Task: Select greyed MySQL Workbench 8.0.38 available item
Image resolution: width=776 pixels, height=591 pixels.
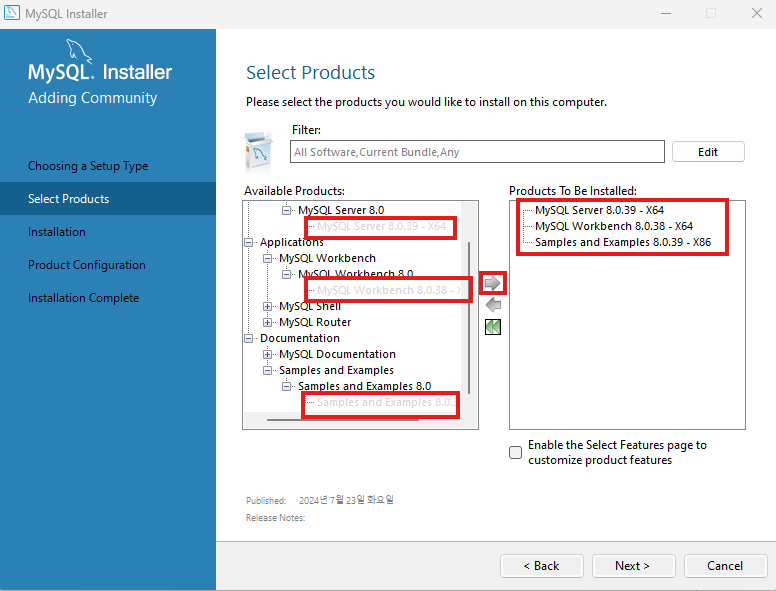Action: [x=388, y=290]
